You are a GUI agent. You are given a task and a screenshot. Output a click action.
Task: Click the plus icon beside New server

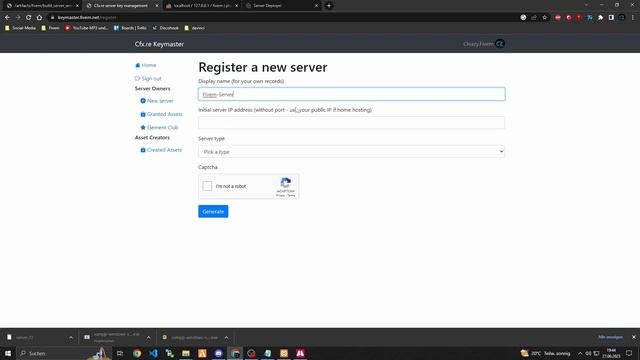[143, 101]
